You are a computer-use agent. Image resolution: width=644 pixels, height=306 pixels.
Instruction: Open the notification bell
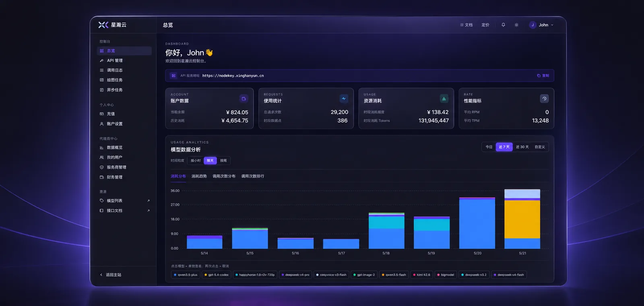coord(503,25)
